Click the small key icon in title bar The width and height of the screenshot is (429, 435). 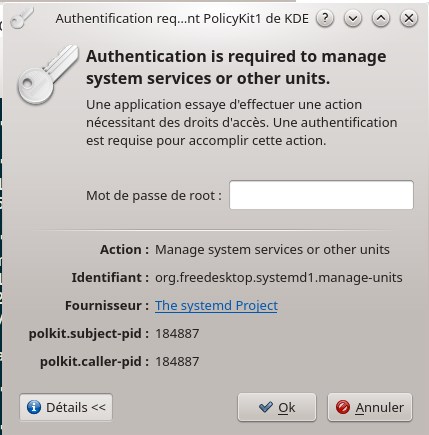(22, 18)
